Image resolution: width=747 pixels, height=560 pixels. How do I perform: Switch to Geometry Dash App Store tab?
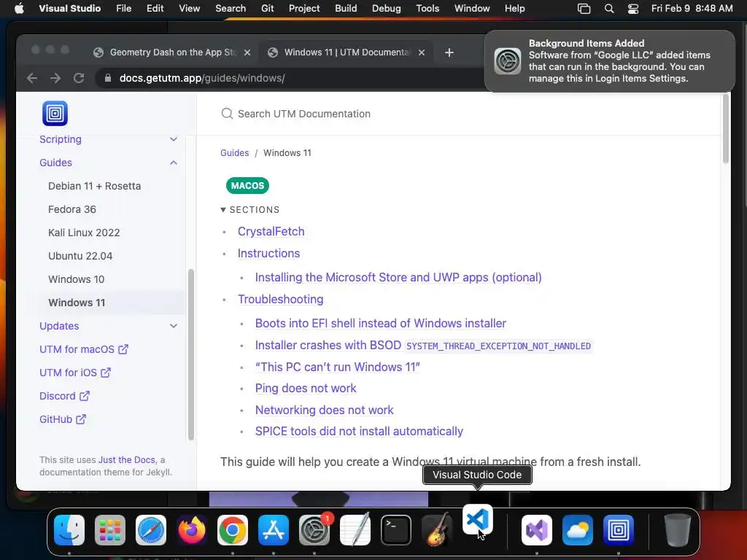pos(172,52)
